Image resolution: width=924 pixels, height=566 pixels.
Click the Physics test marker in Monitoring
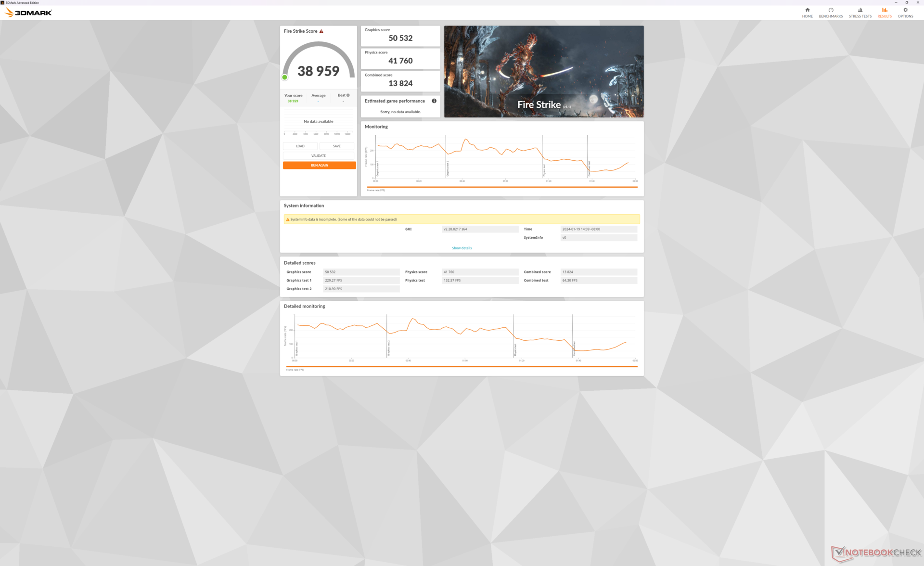tap(544, 169)
